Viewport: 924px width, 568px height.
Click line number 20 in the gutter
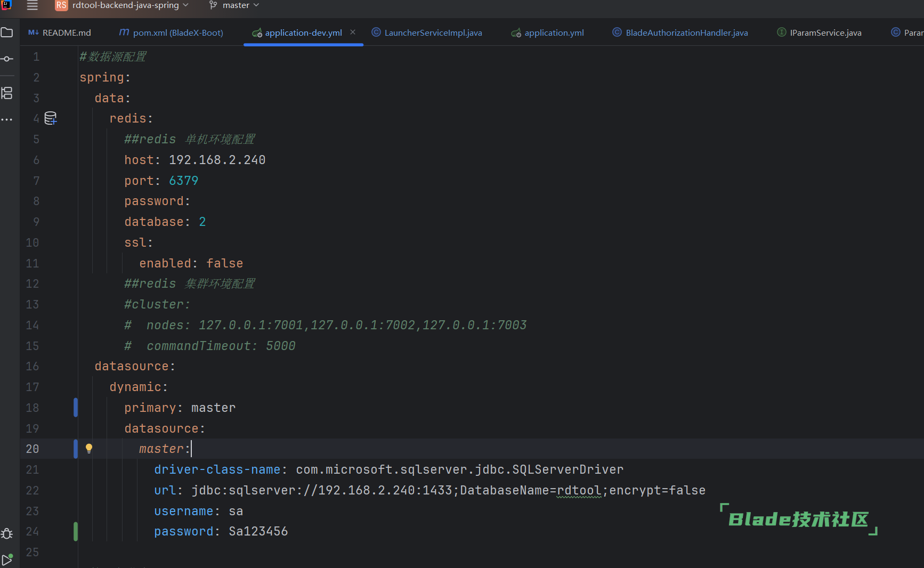tap(33, 449)
